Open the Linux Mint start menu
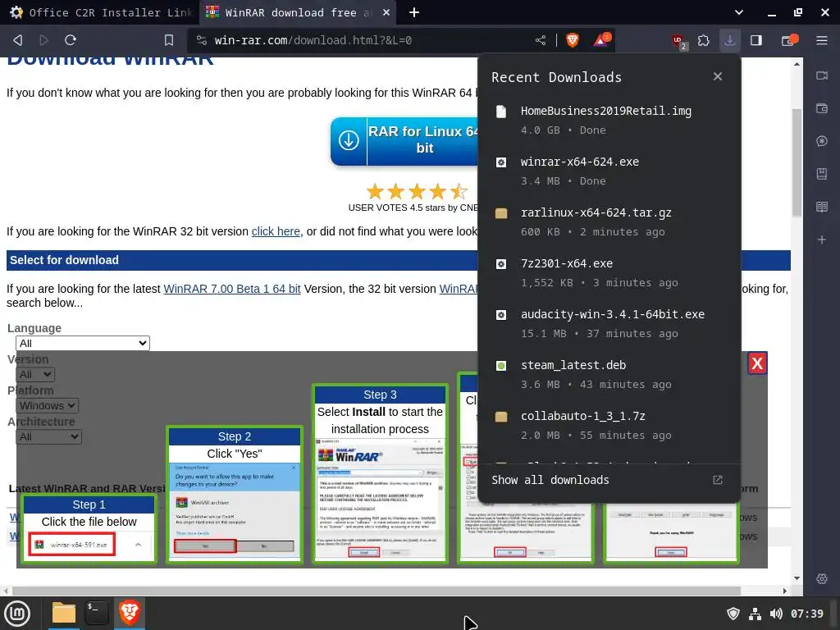This screenshot has width=840, height=630. click(18, 613)
